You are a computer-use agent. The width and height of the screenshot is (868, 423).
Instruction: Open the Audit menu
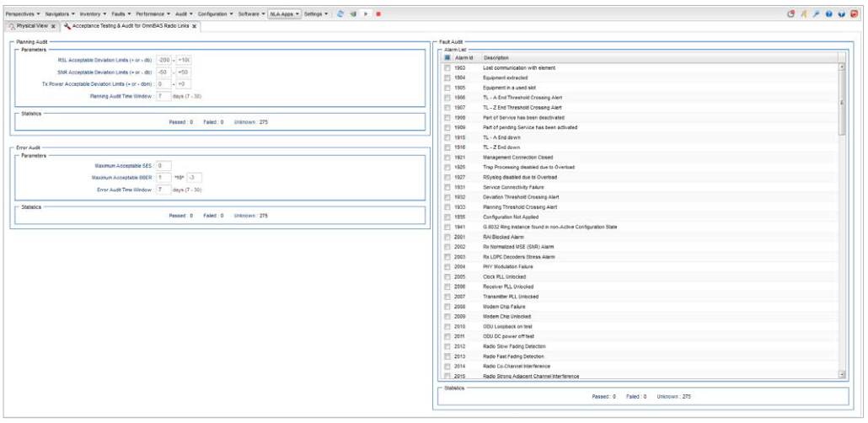click(184, 13)
